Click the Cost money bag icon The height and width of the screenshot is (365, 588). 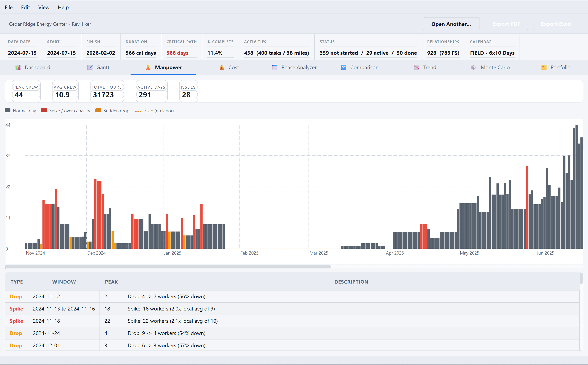[222, 67]
